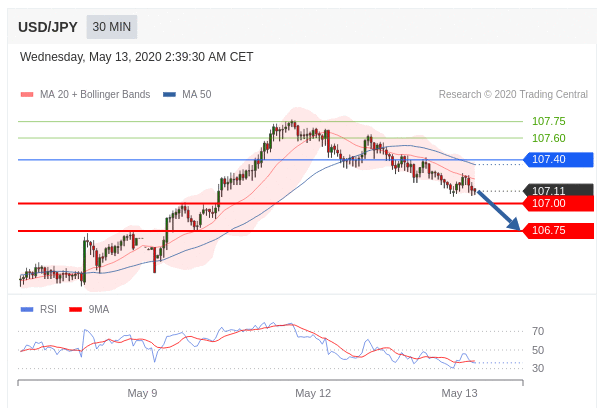This screenshot has width=603, height=414.
Task: Click the 'MA 50' legend label
Action: click(197, 95)
